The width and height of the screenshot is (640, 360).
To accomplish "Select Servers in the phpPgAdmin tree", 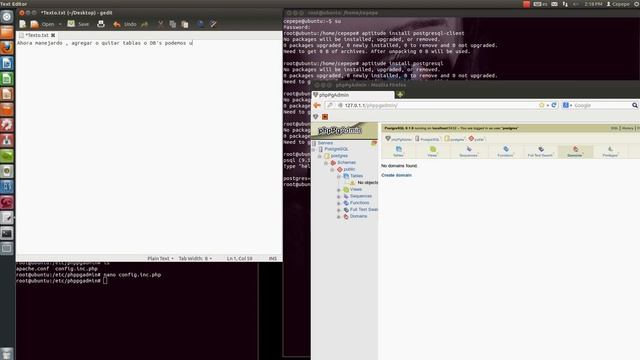I will point(325,143).
